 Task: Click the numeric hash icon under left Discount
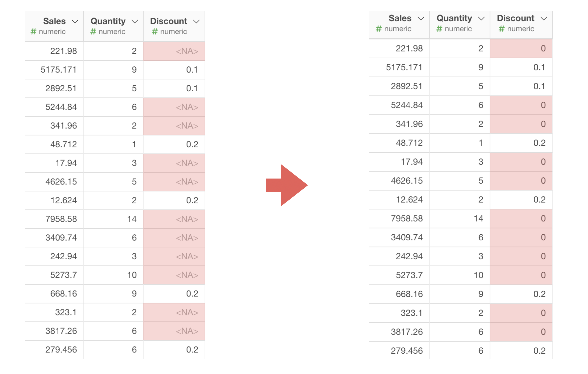pyautogui.click(x=155, y=32)
